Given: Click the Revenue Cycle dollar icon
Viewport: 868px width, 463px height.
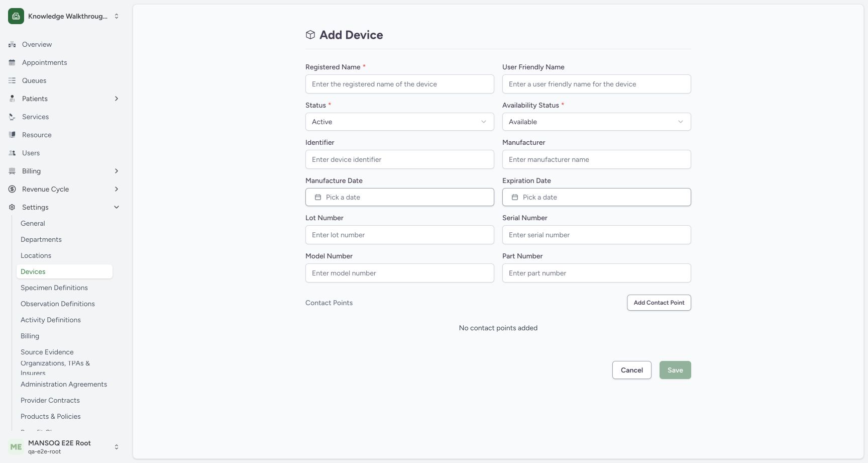Looking at the screenshot, I should pos(12,189).
